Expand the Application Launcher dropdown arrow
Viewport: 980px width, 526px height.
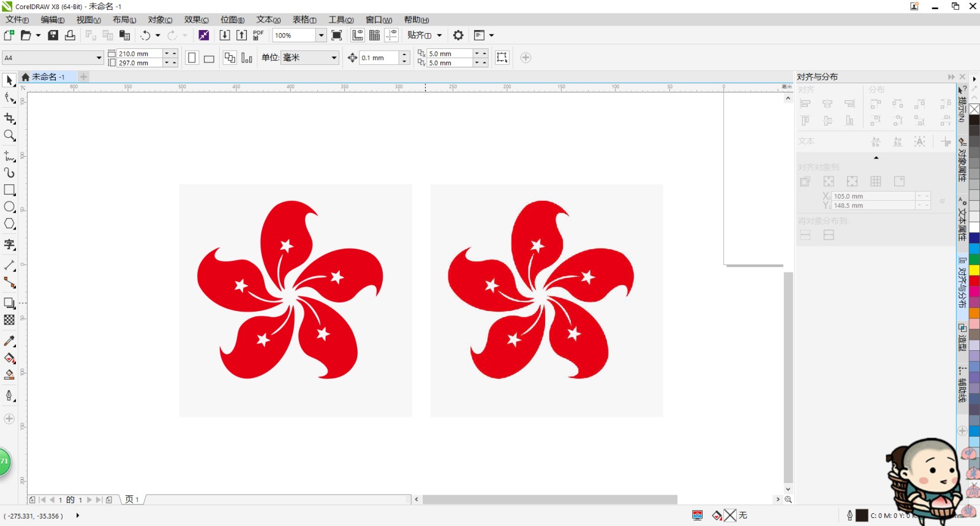(491, 35)
